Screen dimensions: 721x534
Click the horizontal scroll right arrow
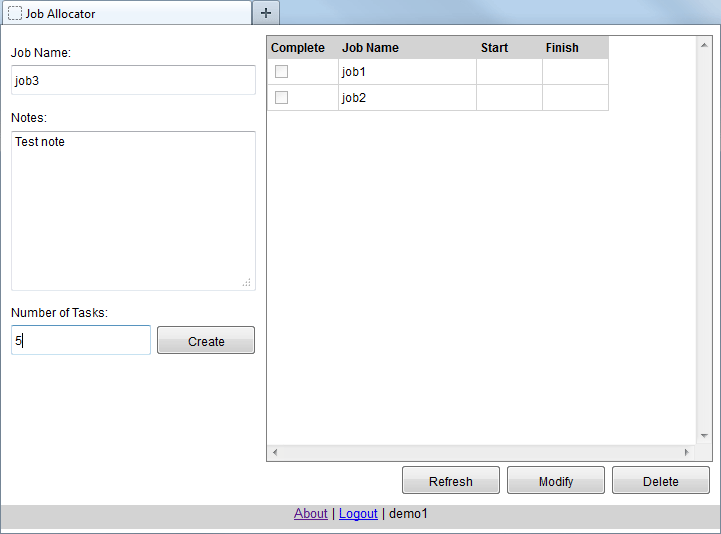[x=687, y=453]
